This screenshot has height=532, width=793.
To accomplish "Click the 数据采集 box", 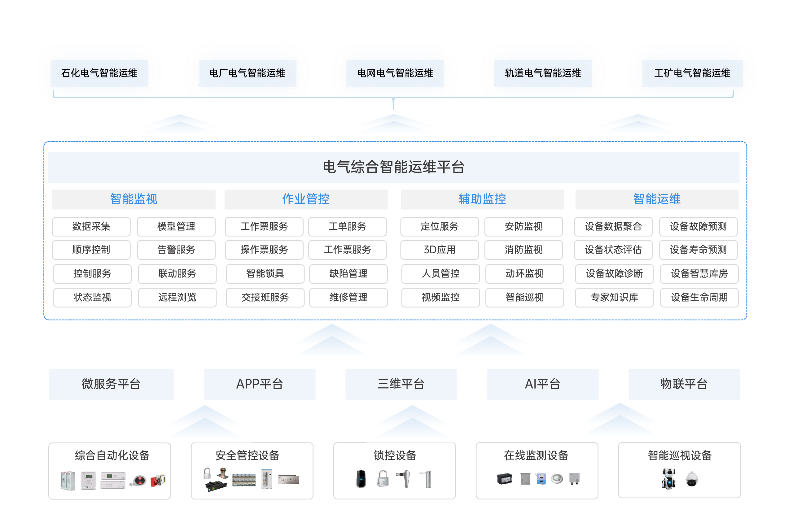I will (x=91, y=226).
